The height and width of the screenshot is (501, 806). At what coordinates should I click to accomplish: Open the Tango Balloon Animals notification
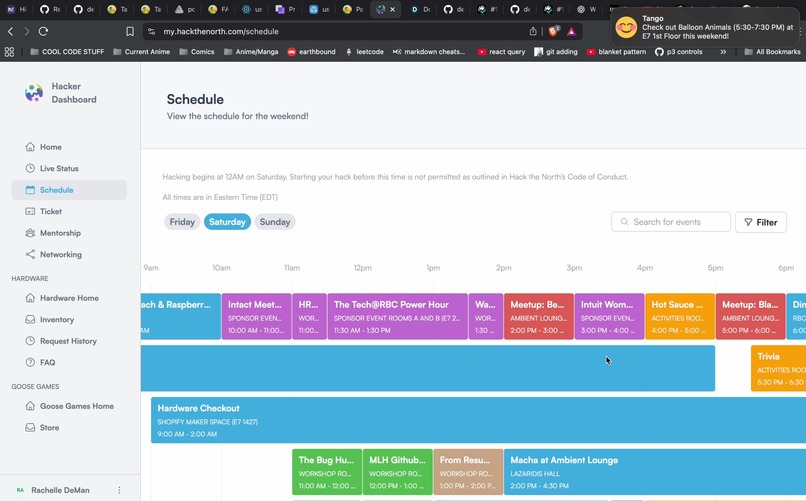tap(705, 27)
